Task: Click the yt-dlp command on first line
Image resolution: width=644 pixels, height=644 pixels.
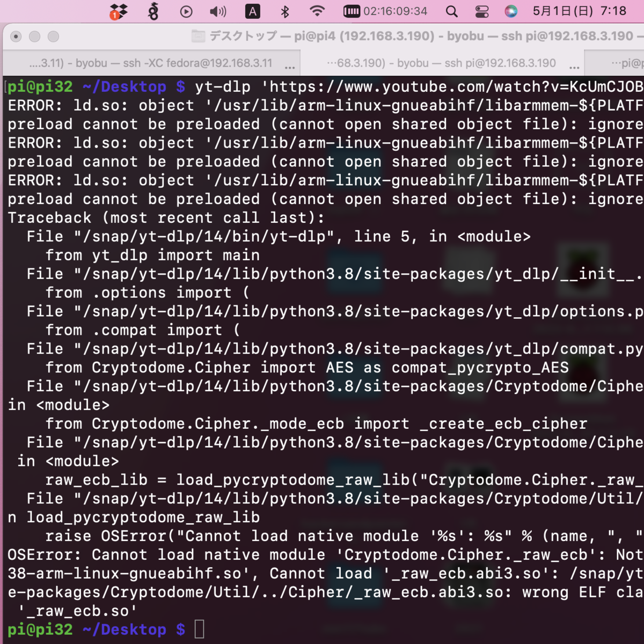Action: click(419, 87)
